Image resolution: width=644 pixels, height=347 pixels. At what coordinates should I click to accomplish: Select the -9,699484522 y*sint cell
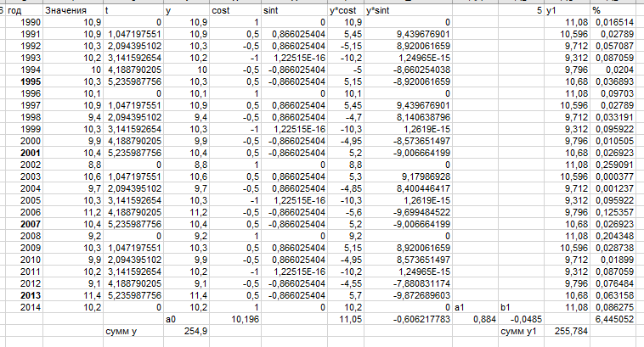[x=408, y=212]
